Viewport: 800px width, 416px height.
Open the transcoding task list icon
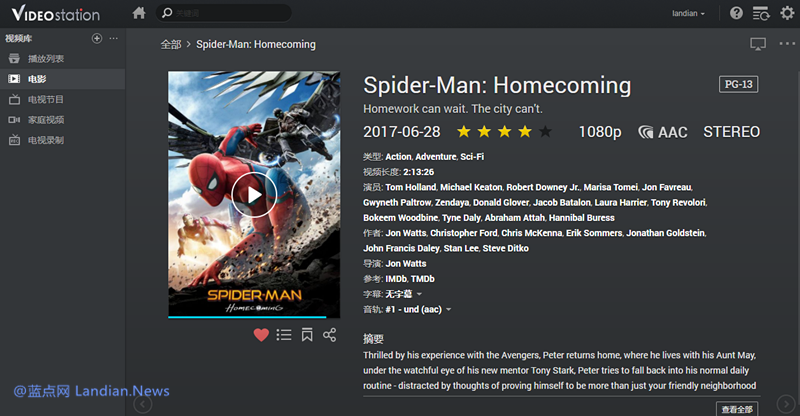click(x=761, y=13)
